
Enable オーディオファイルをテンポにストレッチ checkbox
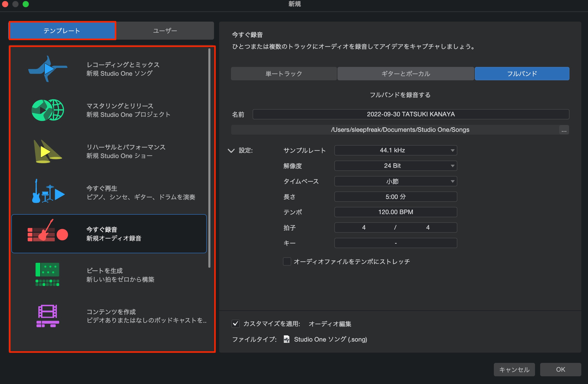287,261
